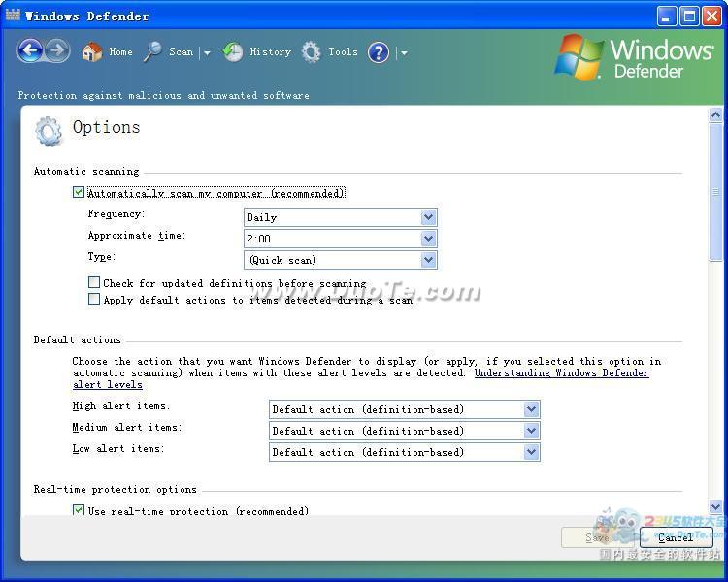The image size is (728, 582).
Task: Click the 'Type:' label
Action: point(102,257)
